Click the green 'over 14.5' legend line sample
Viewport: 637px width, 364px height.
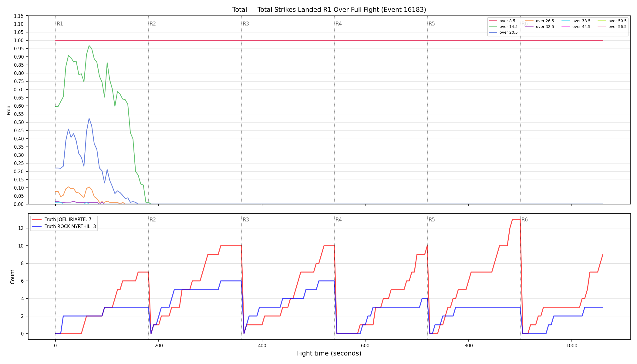click(493, 27)
